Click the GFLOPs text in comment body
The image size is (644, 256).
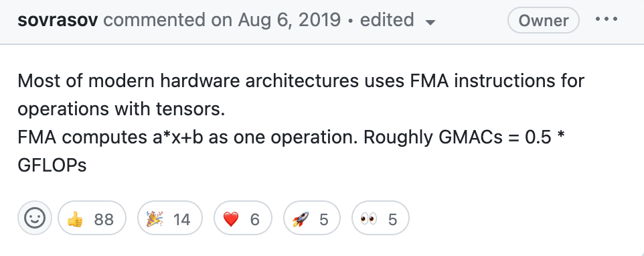click(52, 165)
